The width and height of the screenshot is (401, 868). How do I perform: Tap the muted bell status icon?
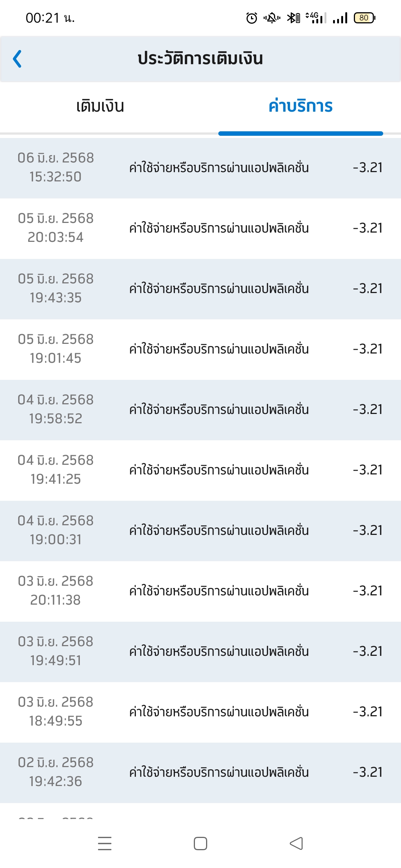pyautogui.click(x=272, y=18)
